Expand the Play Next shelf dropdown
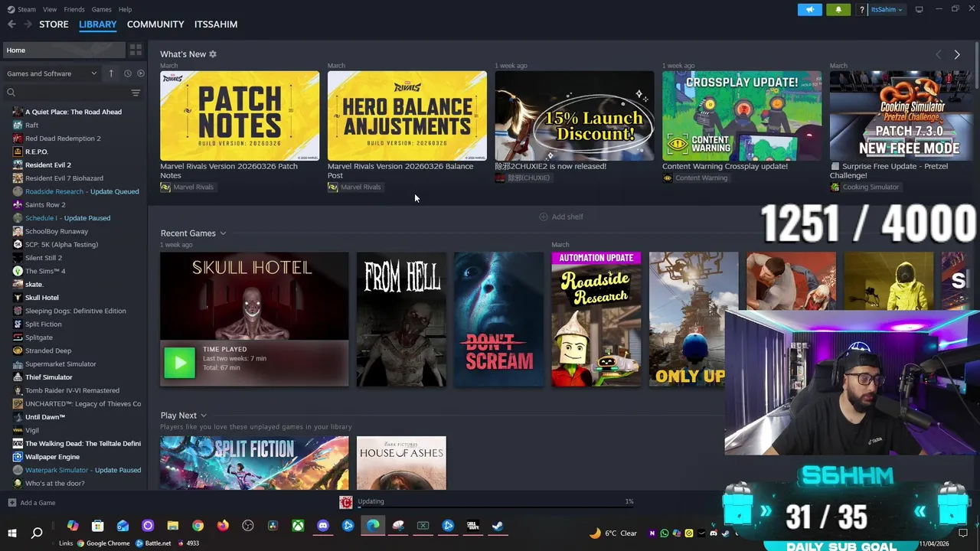This screenshot has height=551, width=980. coord(204,416)
